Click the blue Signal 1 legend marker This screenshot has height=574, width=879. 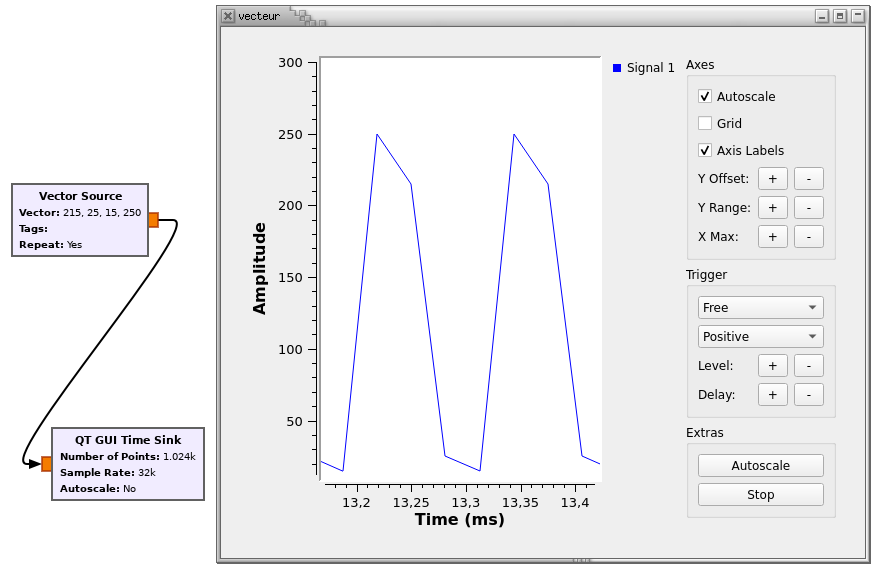click(617, 68)
